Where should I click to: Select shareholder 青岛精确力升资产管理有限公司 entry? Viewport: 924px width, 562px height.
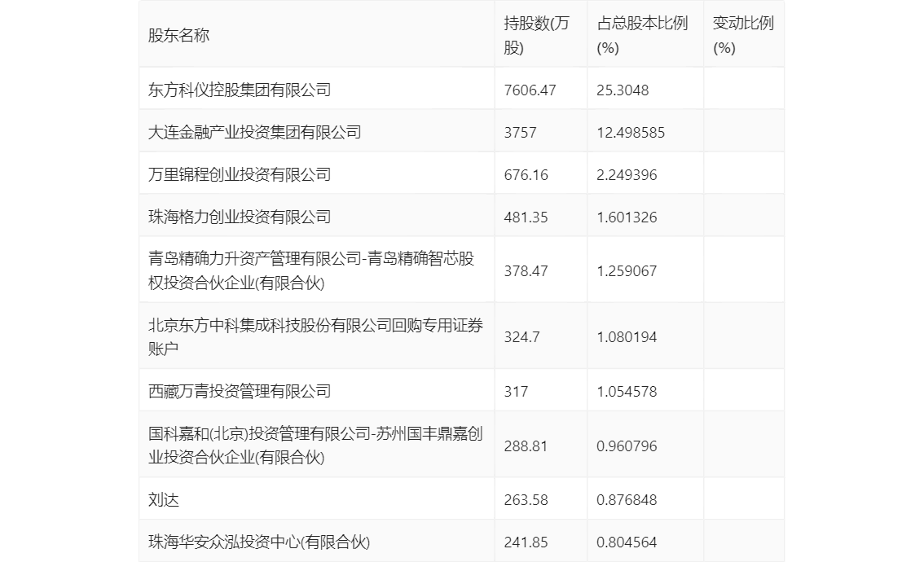click(x=311, y=271)
